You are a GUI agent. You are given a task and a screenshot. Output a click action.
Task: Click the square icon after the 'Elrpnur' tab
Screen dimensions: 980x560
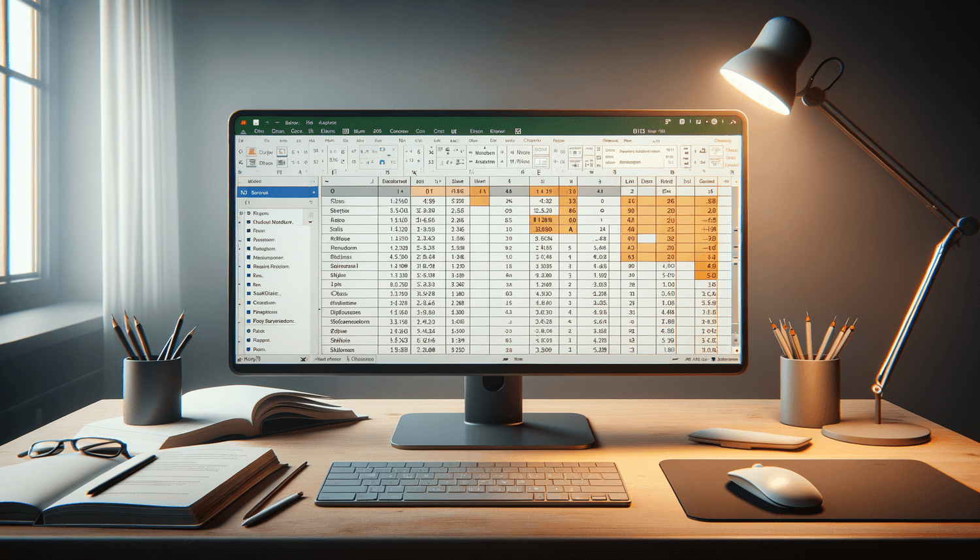(517, 131)
